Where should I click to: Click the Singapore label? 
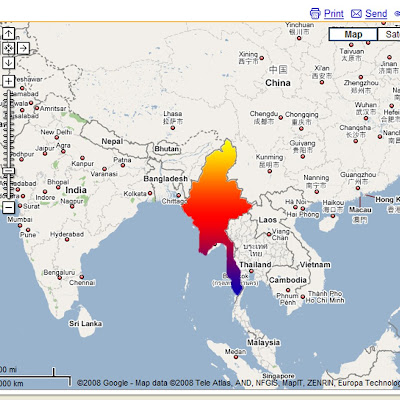coord(278,376)
